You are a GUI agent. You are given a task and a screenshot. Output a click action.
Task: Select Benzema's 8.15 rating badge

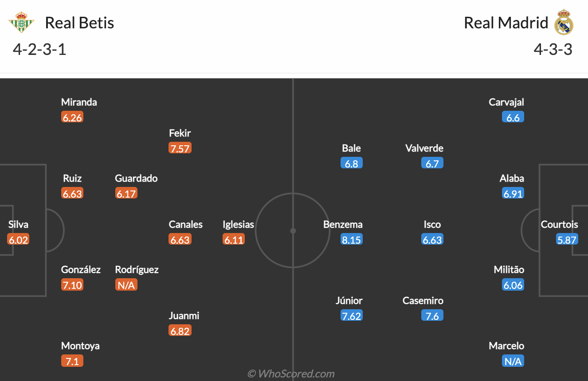[x=351, y=240]
